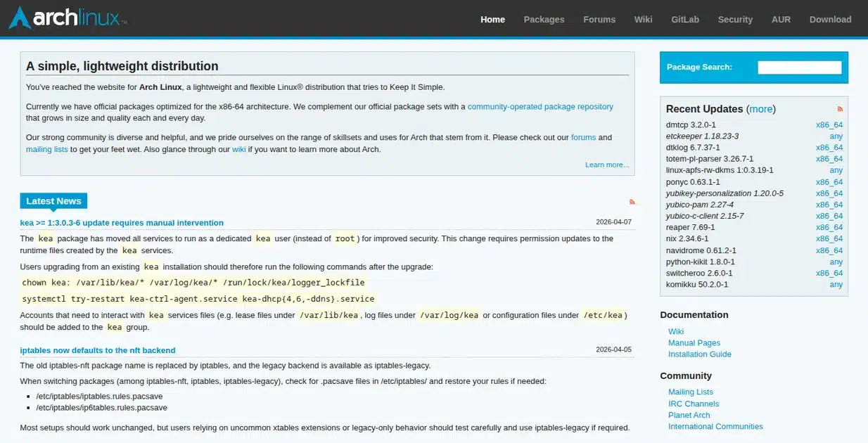The width and height of the screenshot is (868, 443).
Task: Open the Installation Guide link
Action: (700, 354)
